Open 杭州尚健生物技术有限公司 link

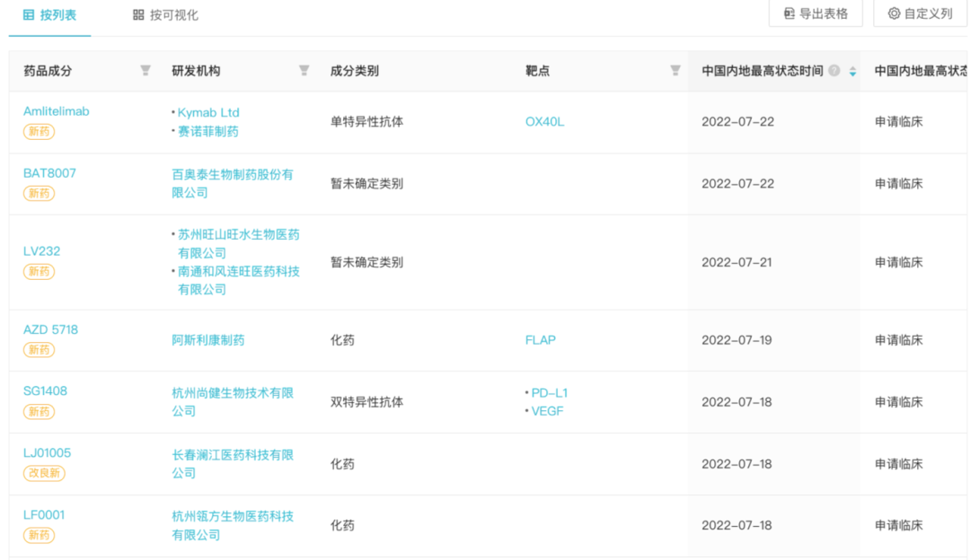click(x=233, y=402)
